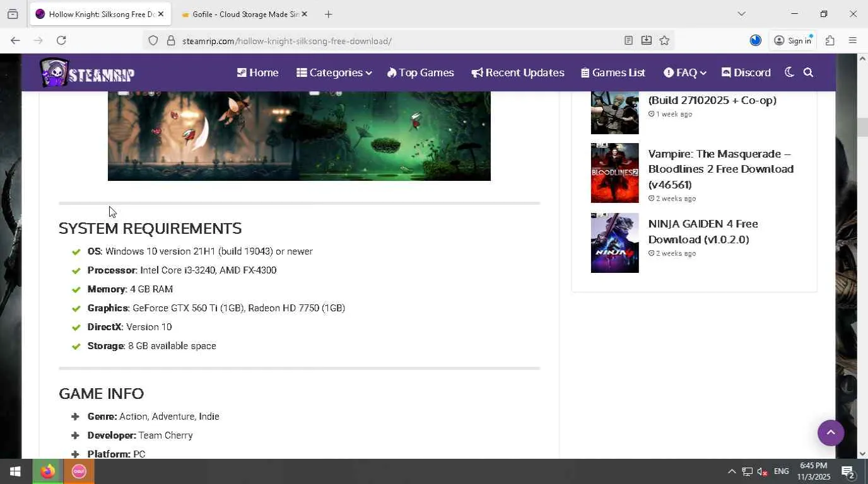Close the Hollow Knight: Silksong tab
The width and height of the screenshot is (868, 484).
tap(160, 14)
